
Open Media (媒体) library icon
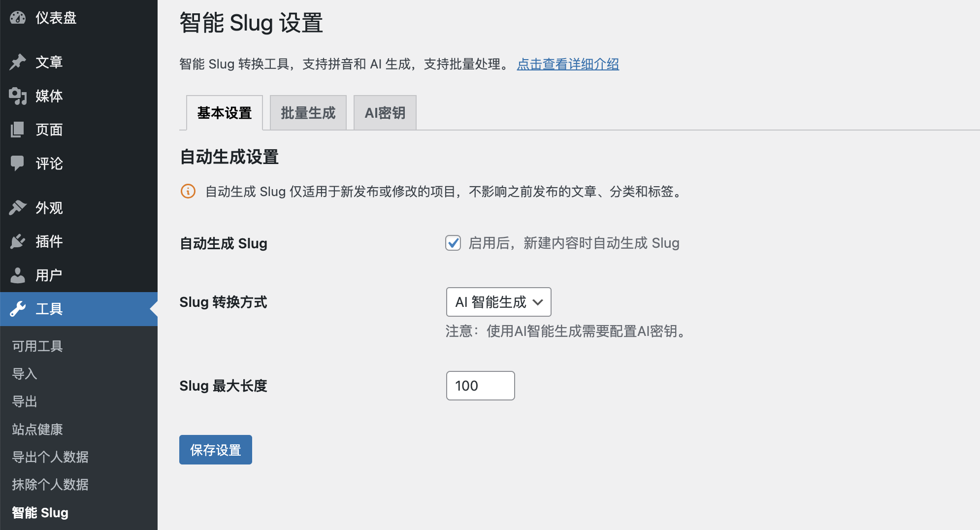(x=18, y=97)
